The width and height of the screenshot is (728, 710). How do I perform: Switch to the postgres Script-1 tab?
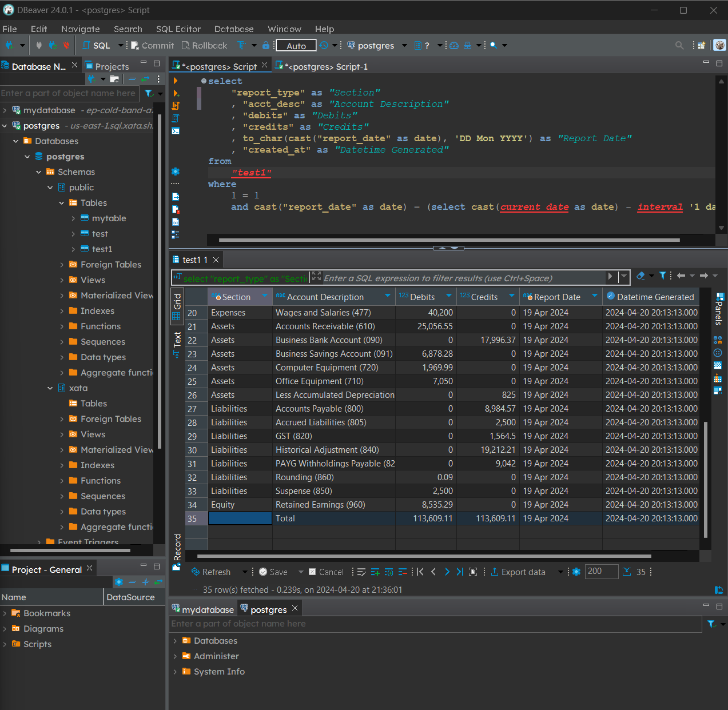(x=326, y=67)
